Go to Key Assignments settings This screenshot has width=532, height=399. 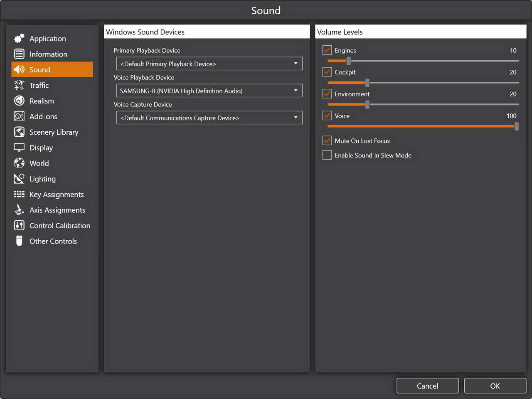(56, 195)
